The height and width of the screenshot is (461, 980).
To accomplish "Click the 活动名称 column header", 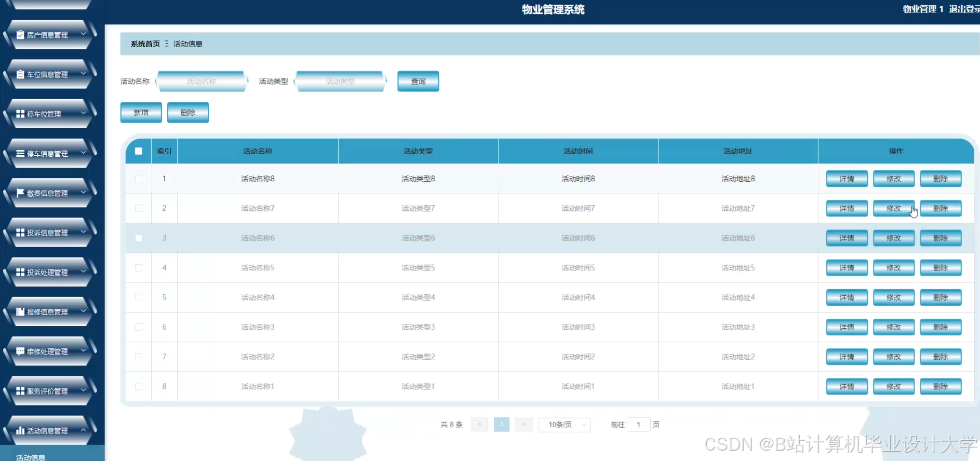I will pos(258,151).
